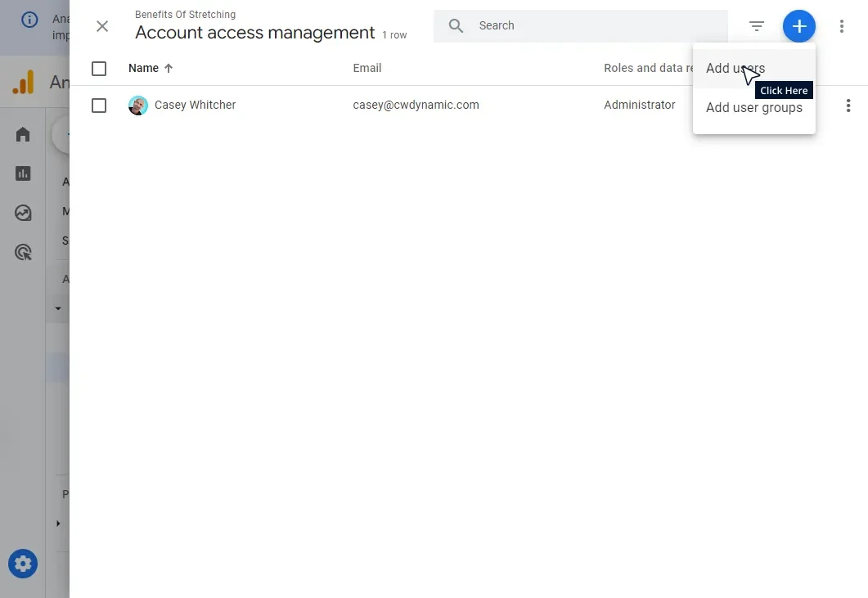Click the Google Analytics logo

pyautogui.click(x=22, y=82)
